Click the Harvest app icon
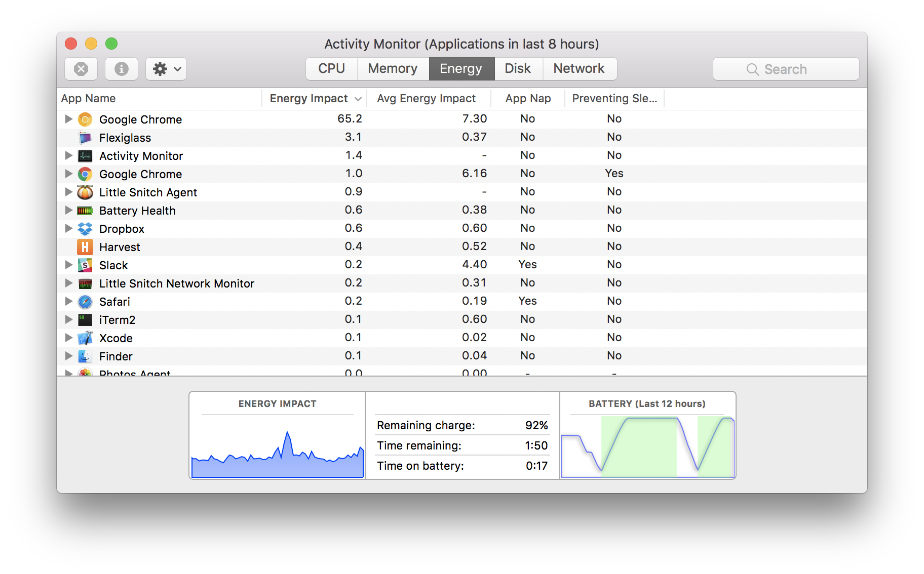Screen dimensions: 924x574 coord(85,247)
